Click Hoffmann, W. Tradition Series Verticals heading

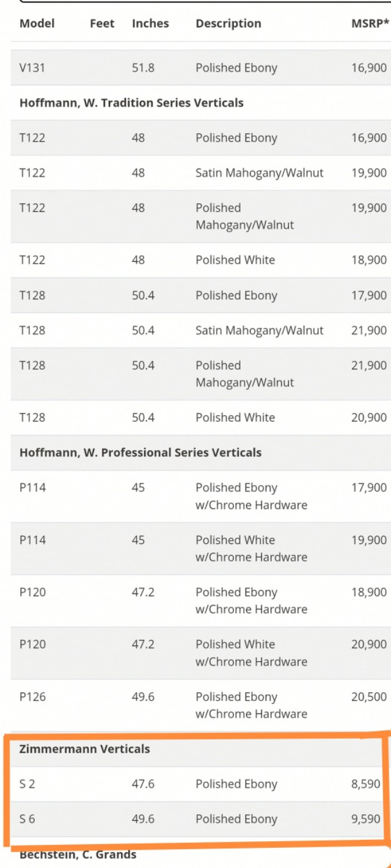(x=131, y=103)
